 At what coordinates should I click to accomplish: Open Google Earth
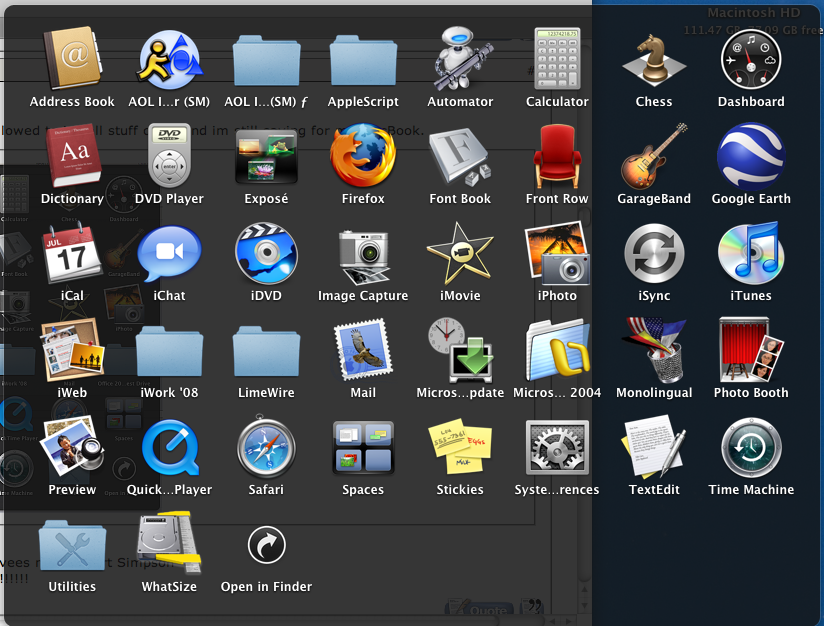pyautogui.click(x=751, y=156)
